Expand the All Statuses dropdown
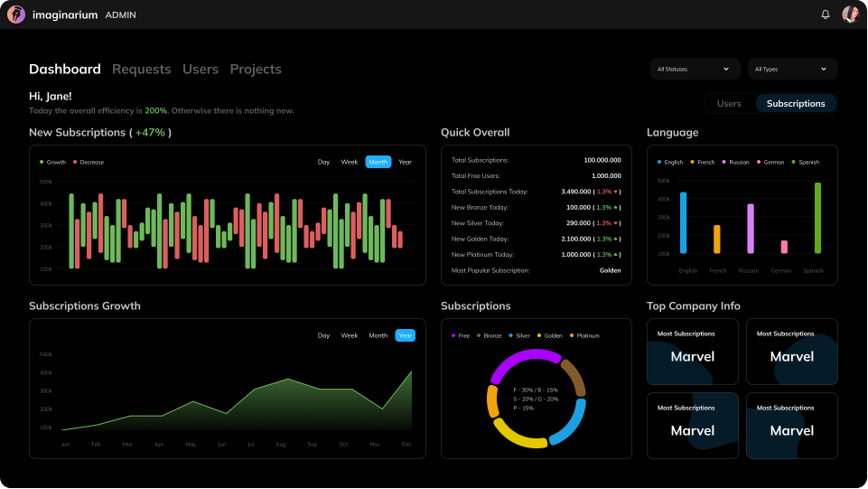This screenshot has width=868, height=489. [x=694, y=69]
